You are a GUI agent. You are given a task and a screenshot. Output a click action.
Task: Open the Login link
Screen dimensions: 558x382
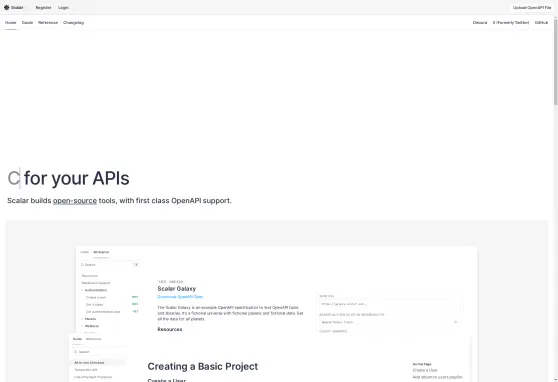coord(63,7)
